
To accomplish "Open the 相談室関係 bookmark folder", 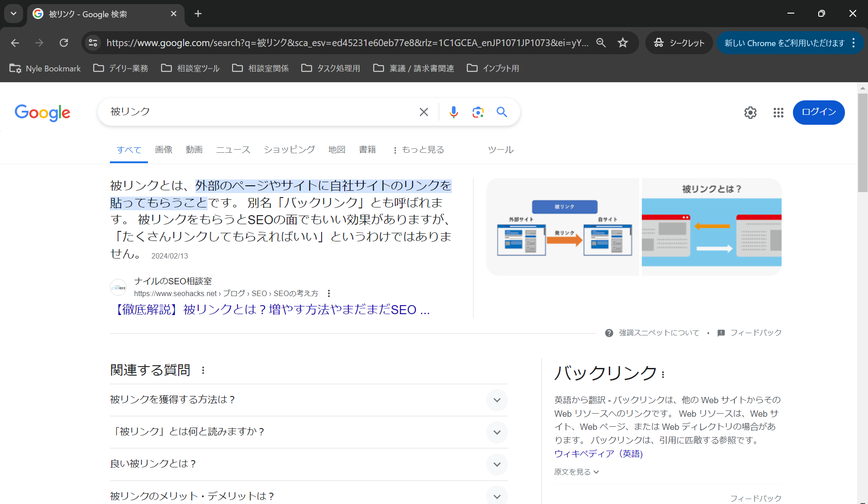I will [x=261, y=68].
